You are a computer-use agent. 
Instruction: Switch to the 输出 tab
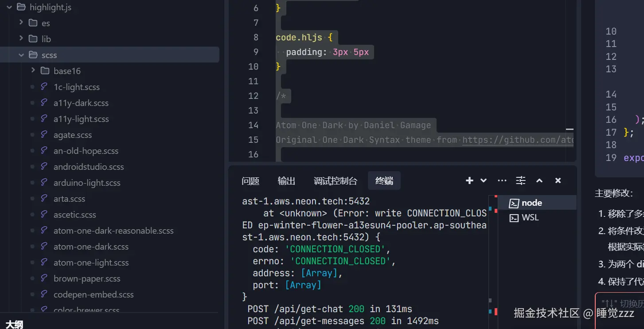pyautogui.click(x=286, y=181)
